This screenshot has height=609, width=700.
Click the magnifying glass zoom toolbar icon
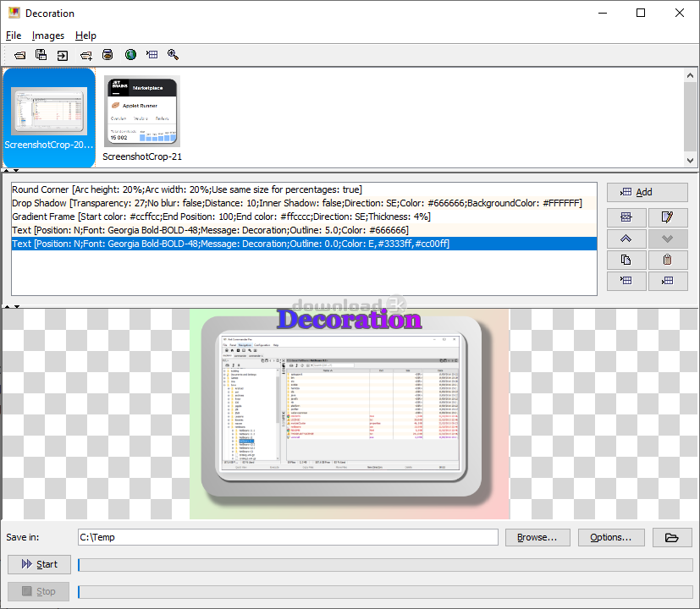click(174, 55)
